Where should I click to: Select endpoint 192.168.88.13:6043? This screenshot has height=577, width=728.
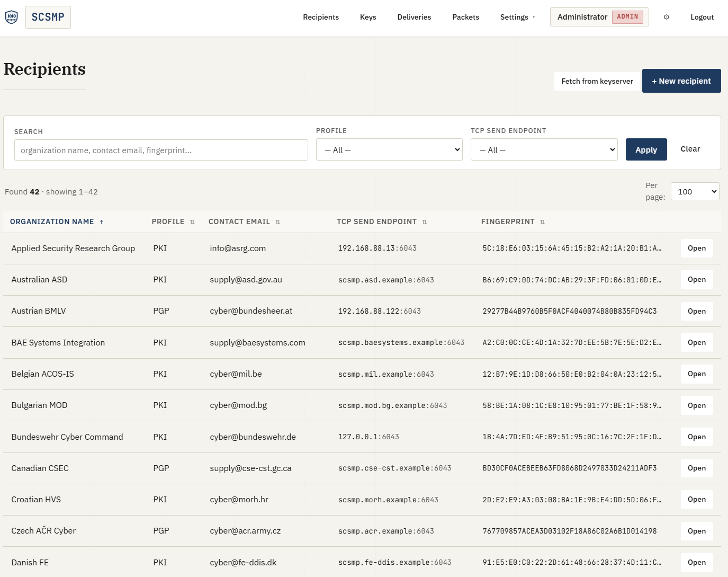[378, 248]
